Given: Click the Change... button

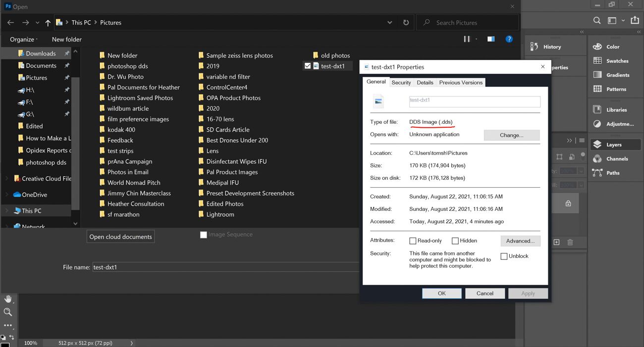Looking at the screenshot, I should tap(511, 135).
